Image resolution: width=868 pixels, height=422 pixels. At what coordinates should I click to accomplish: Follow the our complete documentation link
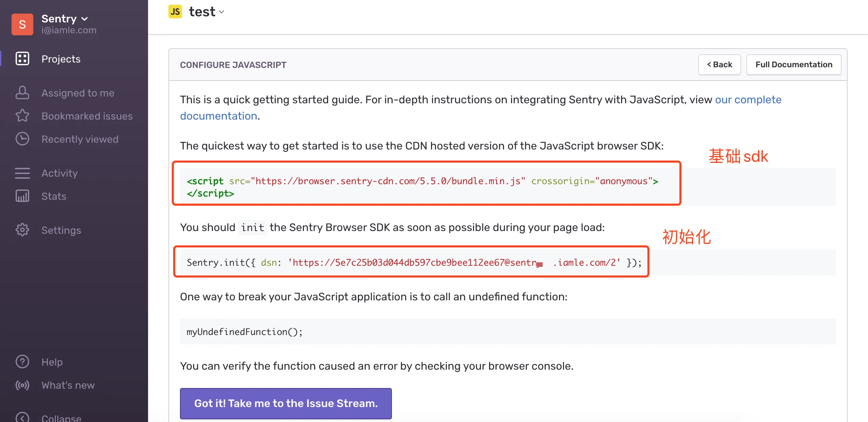tap(748, 100)
